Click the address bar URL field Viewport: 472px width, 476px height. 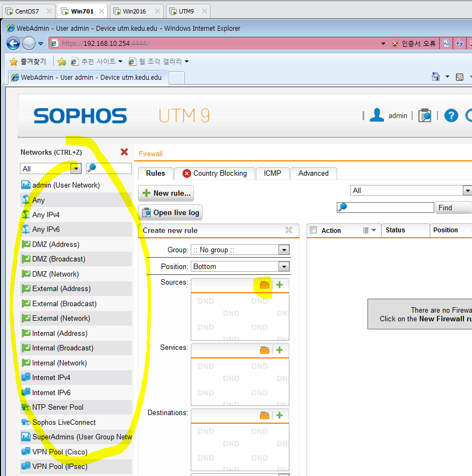(x=212, y=44)
